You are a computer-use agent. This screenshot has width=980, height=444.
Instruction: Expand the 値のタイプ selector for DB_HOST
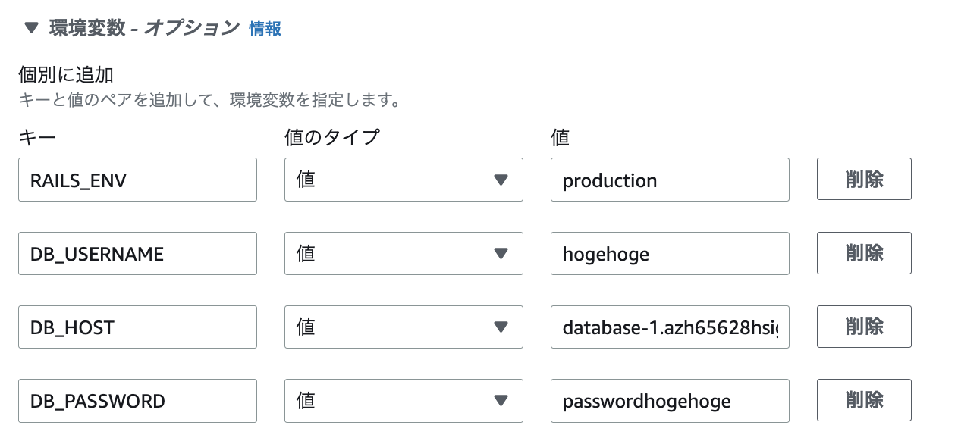tap(403, 327)
